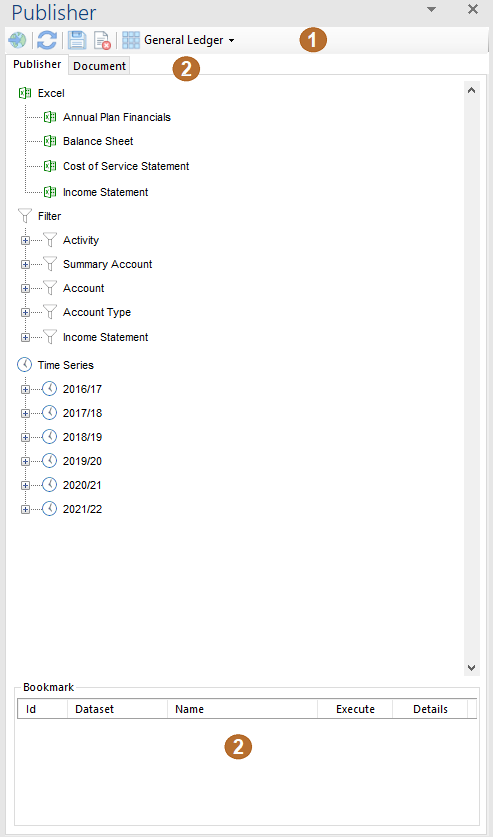Click the funnel icon next to Account Type
493x837 pixels.
50,312
